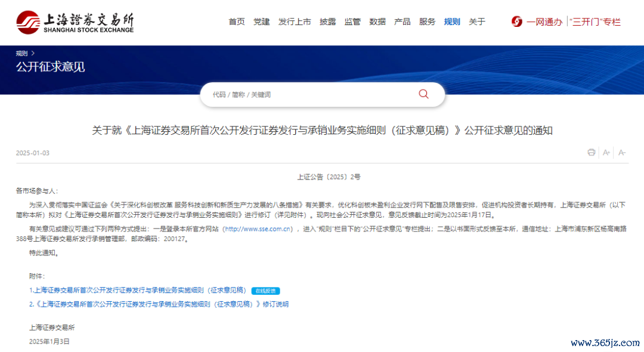The image size is (644, 352).
Task: Click the red 一网通办 swirl icon
Action: pyautogui.click(x=516, y=21)
